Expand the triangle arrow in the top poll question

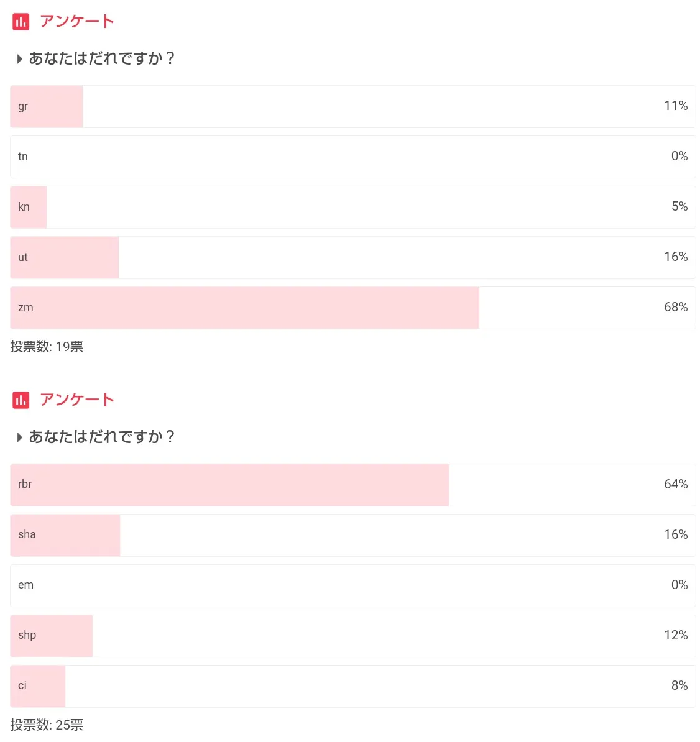pyautogui.click(x=19, y=59)
